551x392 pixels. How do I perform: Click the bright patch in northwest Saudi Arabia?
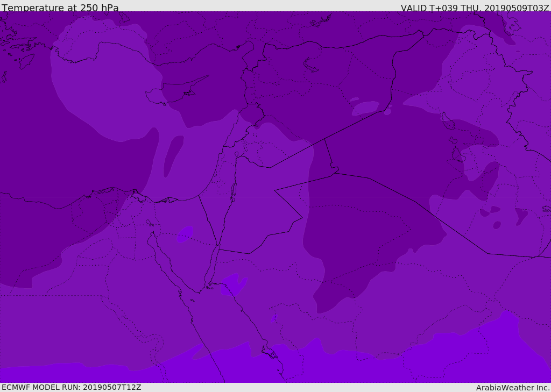(x=233, y=284)
